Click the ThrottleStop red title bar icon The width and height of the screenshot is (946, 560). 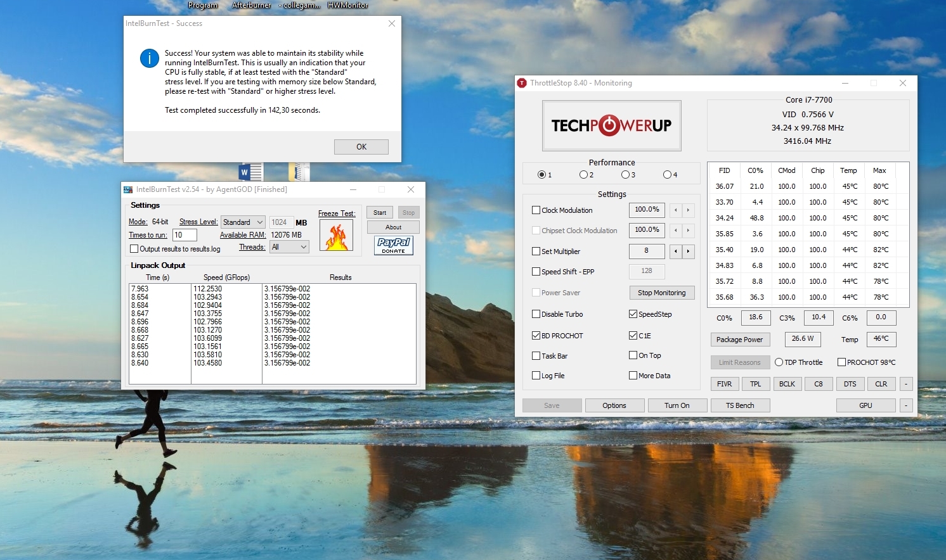pyautogui.click(x=522, y=83)
